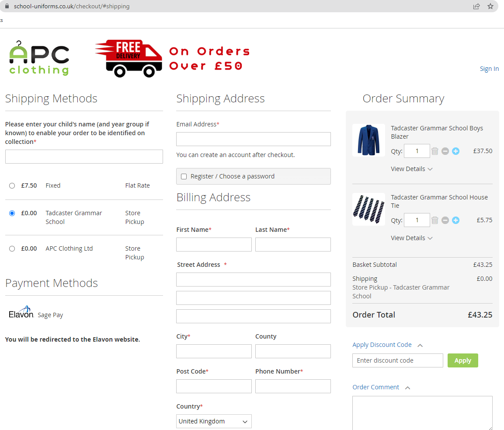
Task: Remove the House Tie using trash icon
Action: tap(434, 220)
